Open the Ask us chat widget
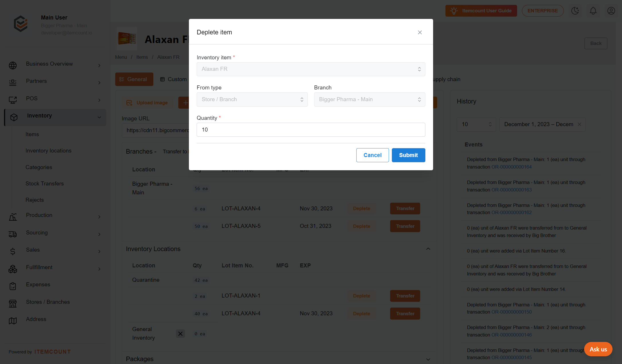 pos(598,349)
